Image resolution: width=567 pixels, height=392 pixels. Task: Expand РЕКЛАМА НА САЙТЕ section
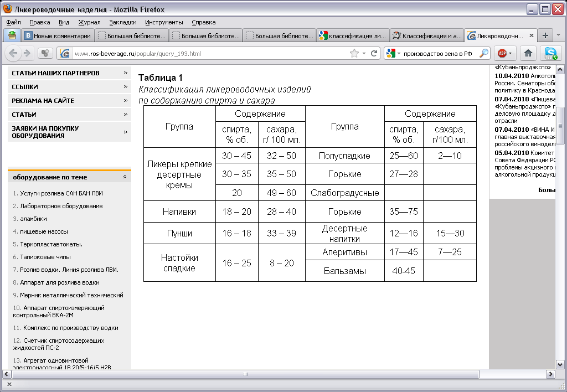click(x=69, y=101)
